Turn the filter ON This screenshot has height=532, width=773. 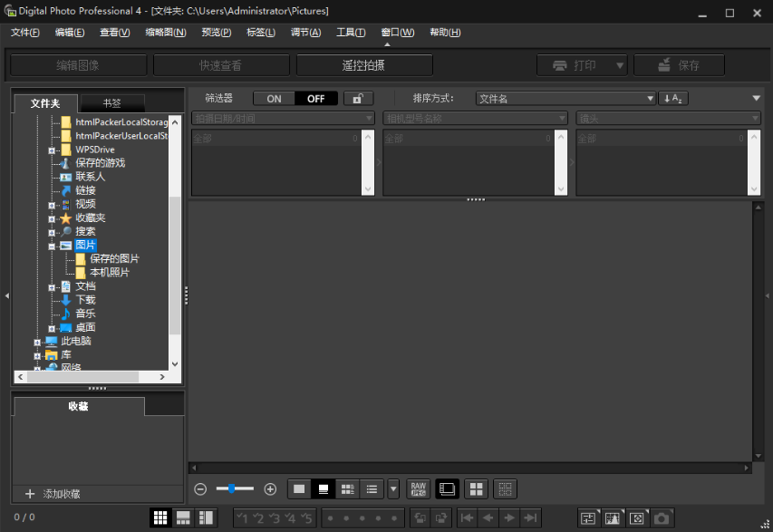(x=274, y=99)
